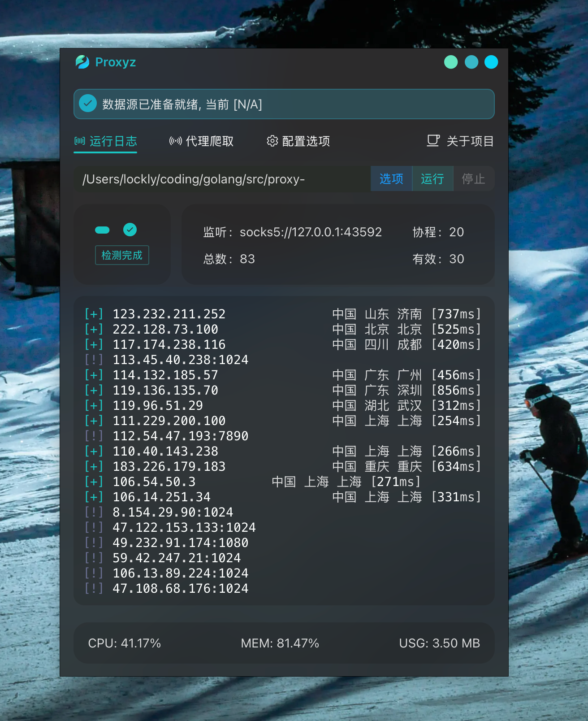Click the round check icon above 检测完成
The image size is (588, 721).
point(130,230)
